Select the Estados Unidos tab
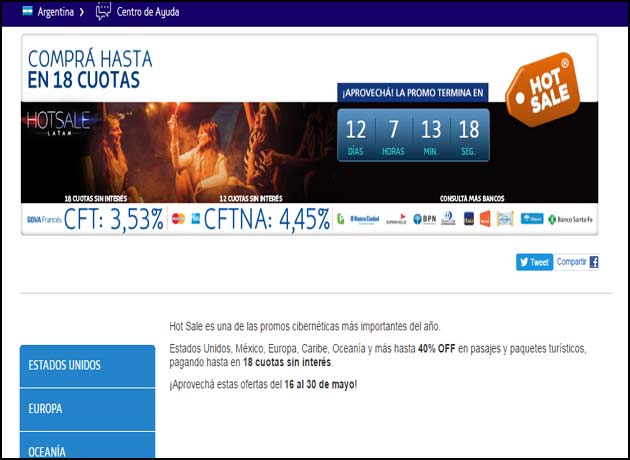 (87, 365)
